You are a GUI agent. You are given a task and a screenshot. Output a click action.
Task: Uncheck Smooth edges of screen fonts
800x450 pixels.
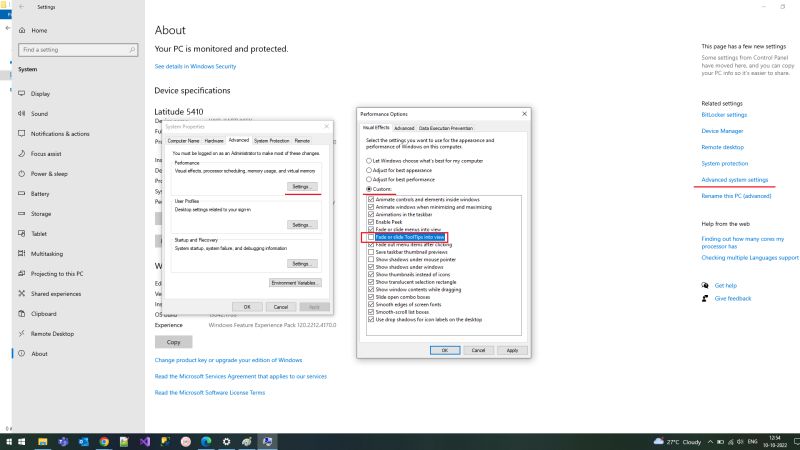[x=371, y=305]
